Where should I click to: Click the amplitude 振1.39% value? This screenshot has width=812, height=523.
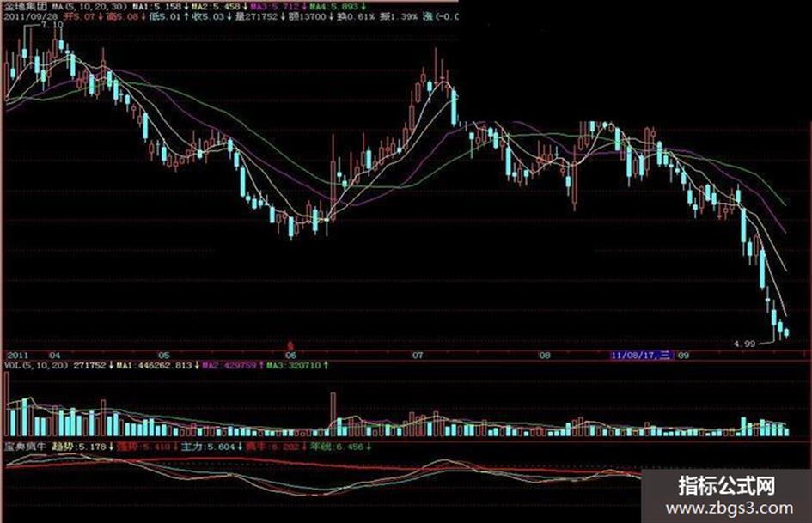pyautogui.click(x=399, y=16)
